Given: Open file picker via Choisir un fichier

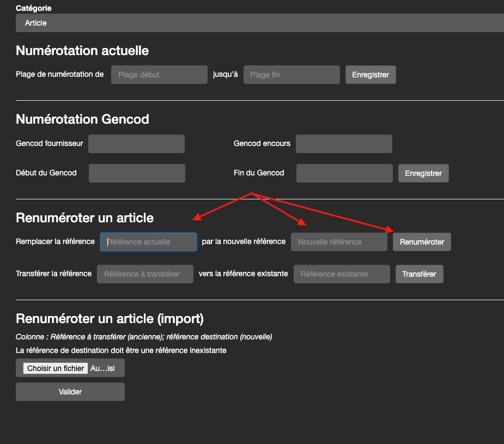Looking at the screenshot, I should 56,368.
